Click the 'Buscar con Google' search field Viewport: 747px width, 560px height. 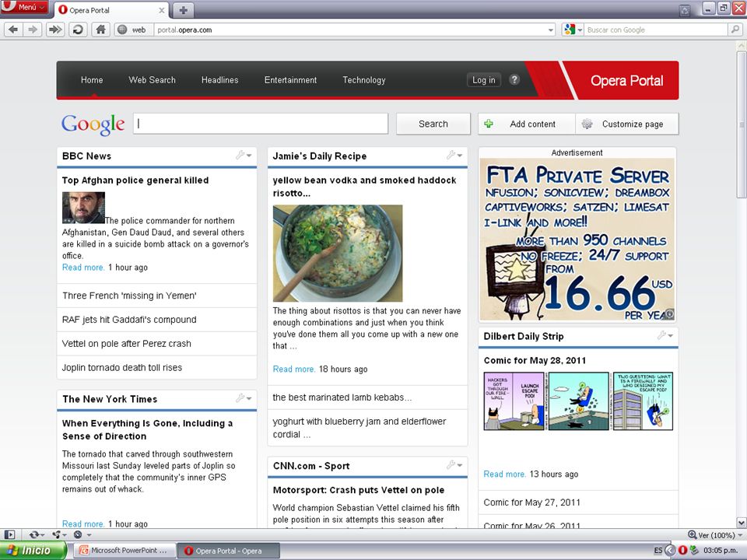coord(657,30)
